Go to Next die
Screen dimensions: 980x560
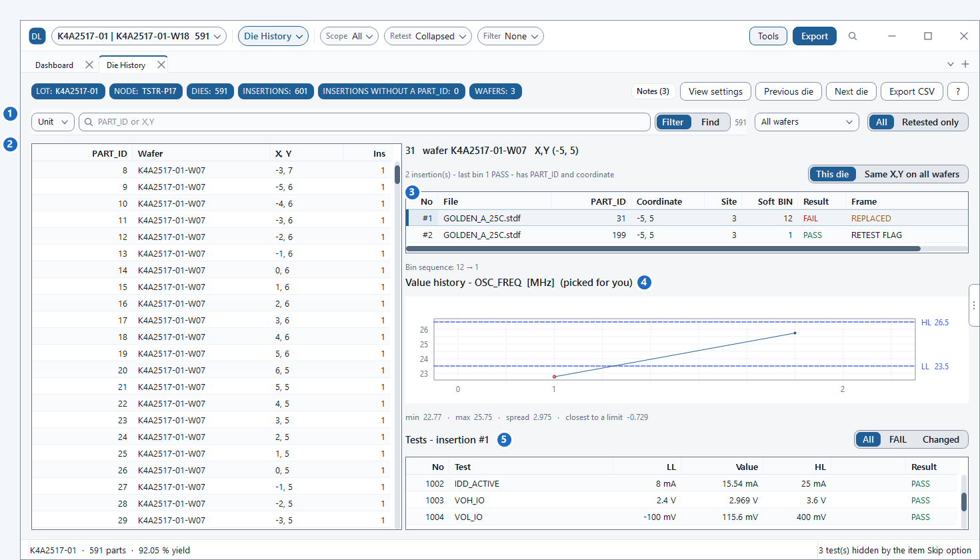click(851, 91)
